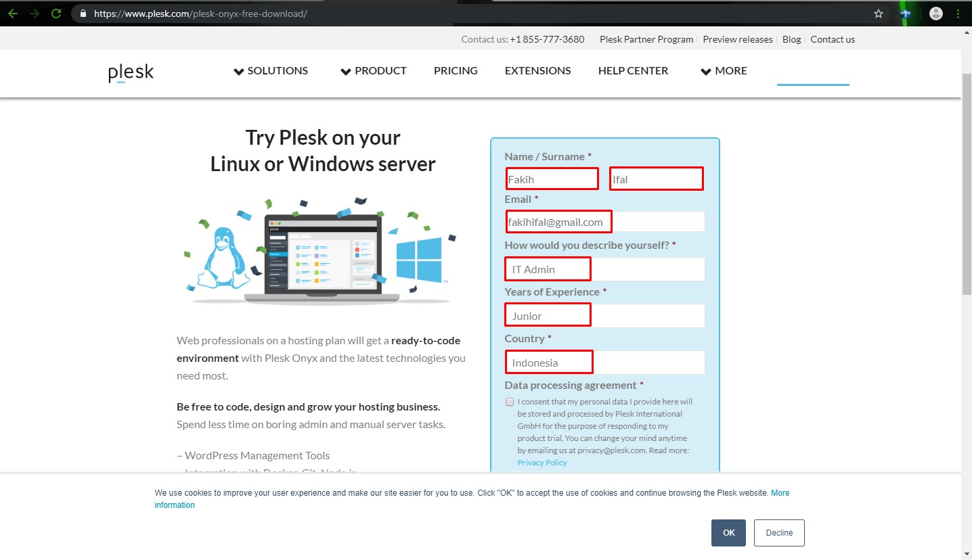Screen dimensions: 972x560
Task: Bookmark this page with the star icon
Action: (x=879, y=13)
